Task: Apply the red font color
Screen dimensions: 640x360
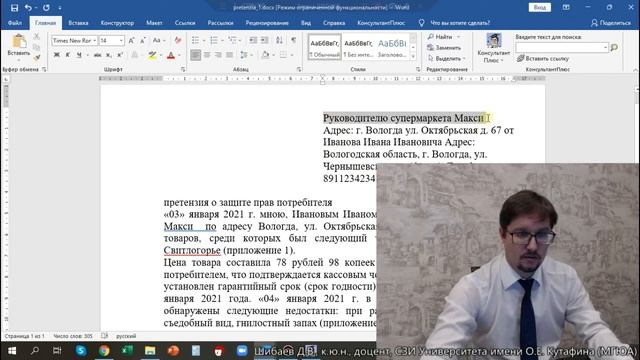Action: coord(171,55)
